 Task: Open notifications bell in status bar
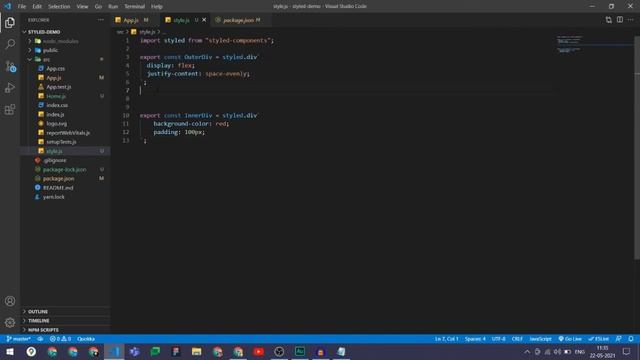631,339
